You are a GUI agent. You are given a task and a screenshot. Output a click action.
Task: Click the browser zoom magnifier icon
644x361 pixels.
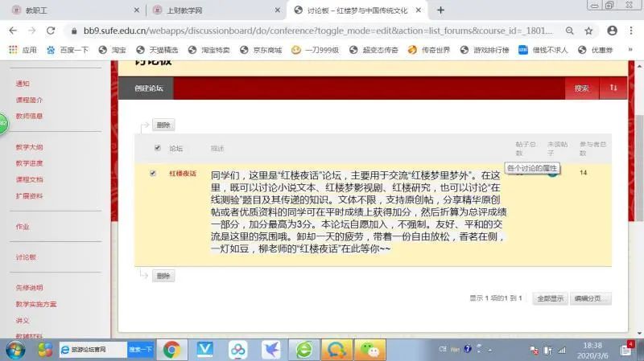567,31
